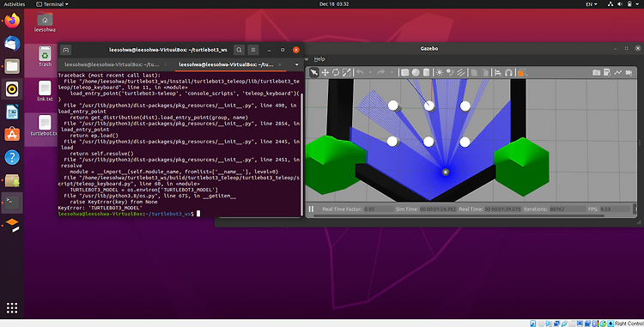This screenshot has height=327, width=644.
Task: Activate the rotate mode tool in Gazebo
Action: point(336,73)
